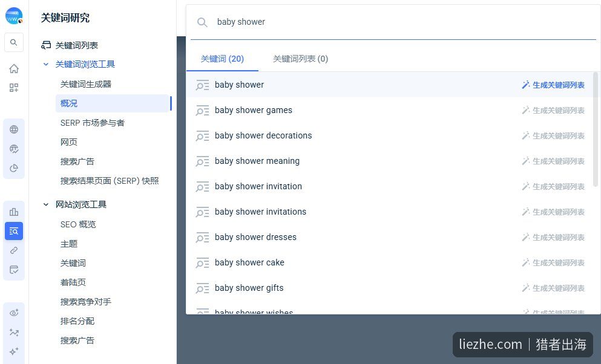Open the link chain icon
Image resolution: width=601 pixels, height=364 pixels.
[x=14, y=250]
